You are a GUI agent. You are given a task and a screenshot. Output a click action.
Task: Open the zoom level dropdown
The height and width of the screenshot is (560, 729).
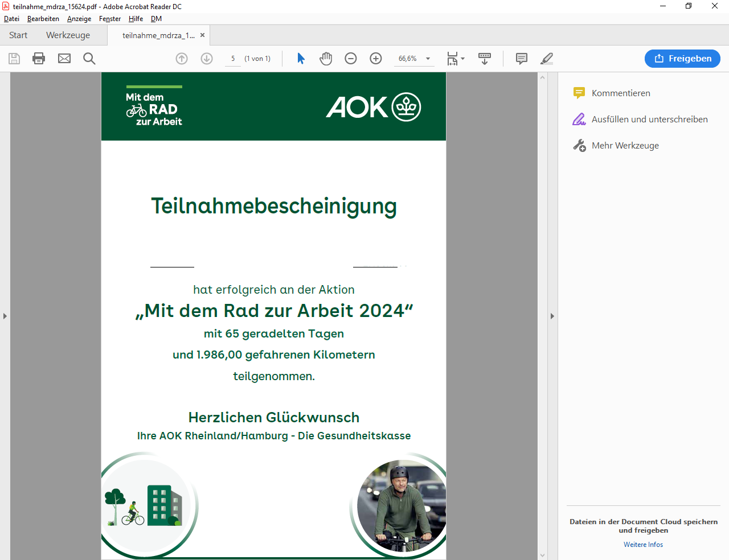428,59
